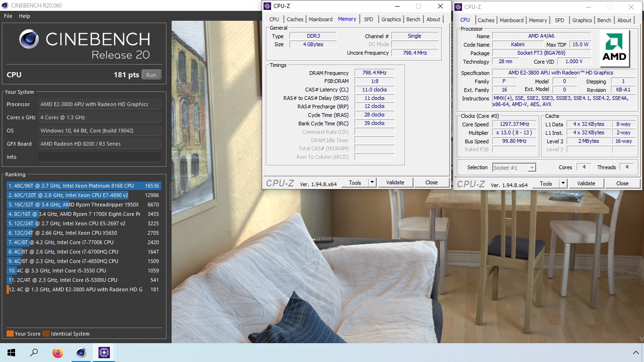This screenshot has width=644, height=362.
Task: Open the File menu in Cinebench
Action: 8,16
